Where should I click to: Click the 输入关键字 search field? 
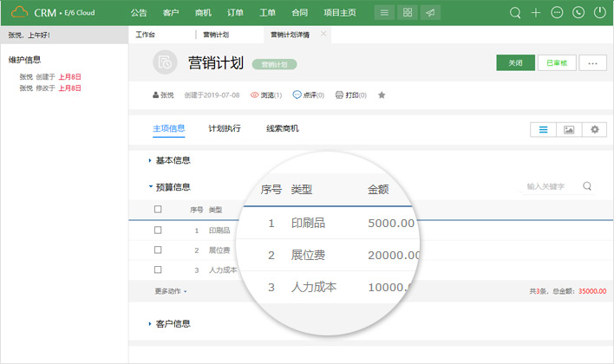click(551, 186)
